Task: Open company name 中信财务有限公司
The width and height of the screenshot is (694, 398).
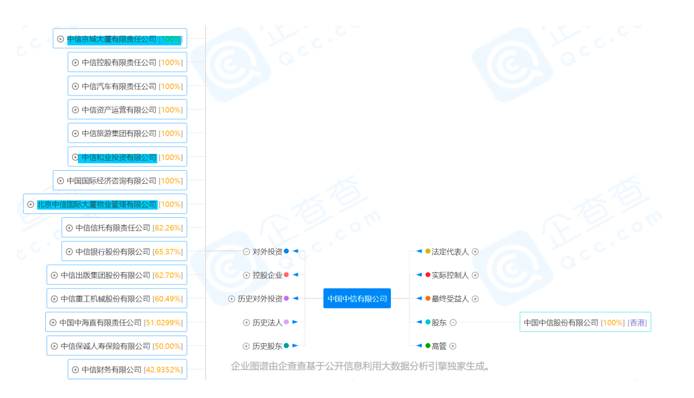Action: 112,370
